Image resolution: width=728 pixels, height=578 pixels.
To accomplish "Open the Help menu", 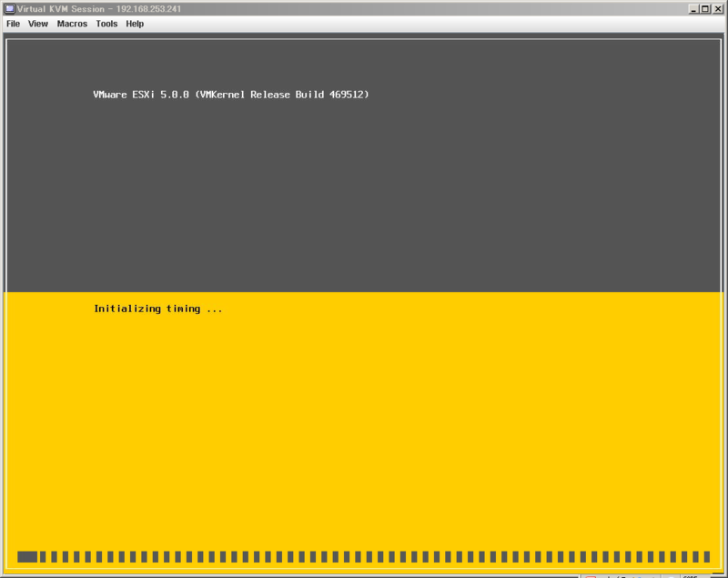I will point(135,24).
